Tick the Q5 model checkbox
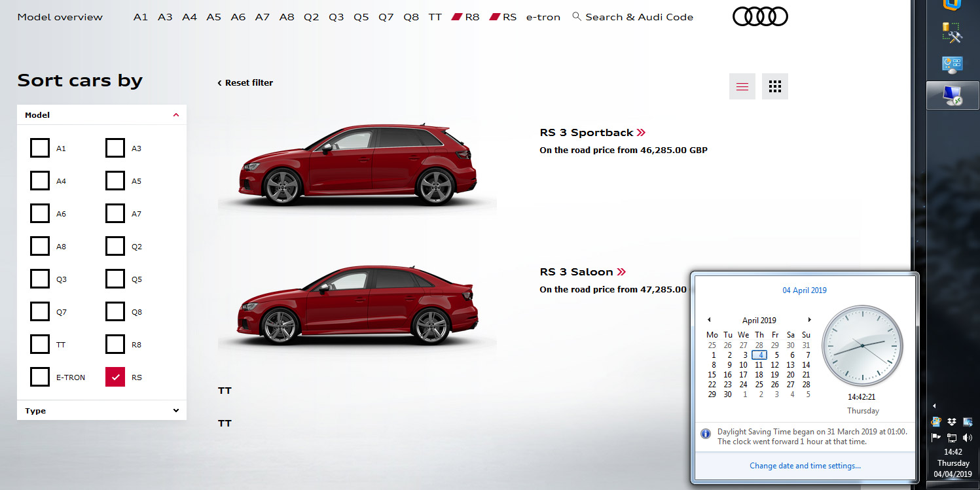 coord(115,279)
